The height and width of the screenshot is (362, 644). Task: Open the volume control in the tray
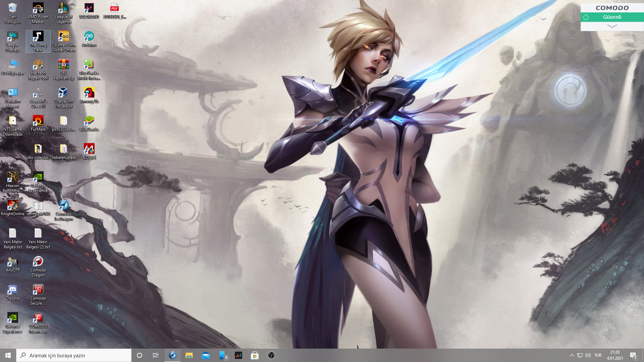point(588,355)
